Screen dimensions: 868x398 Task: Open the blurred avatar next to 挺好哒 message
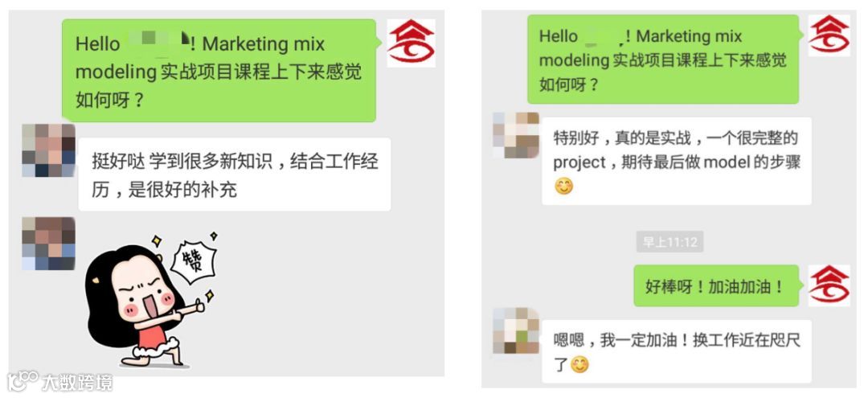pyautogui.click(x=49, y=150)
